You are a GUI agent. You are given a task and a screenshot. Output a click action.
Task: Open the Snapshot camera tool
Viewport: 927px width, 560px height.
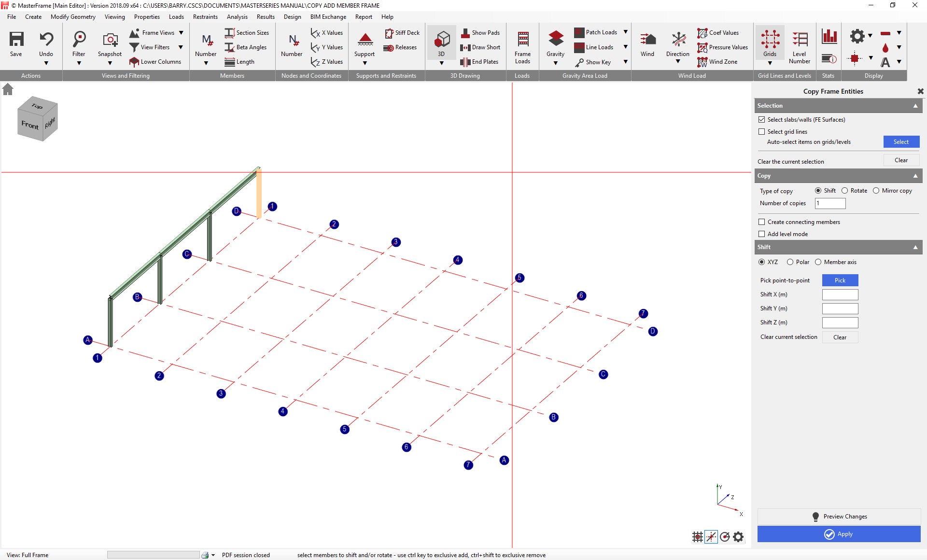[x=110, y=40]
